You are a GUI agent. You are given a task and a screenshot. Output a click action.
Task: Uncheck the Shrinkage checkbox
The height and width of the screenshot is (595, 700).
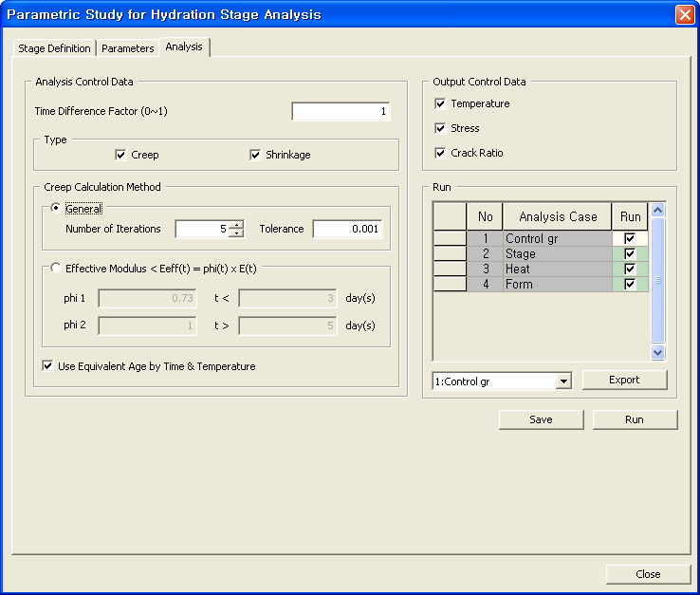[x=256, y=155]
